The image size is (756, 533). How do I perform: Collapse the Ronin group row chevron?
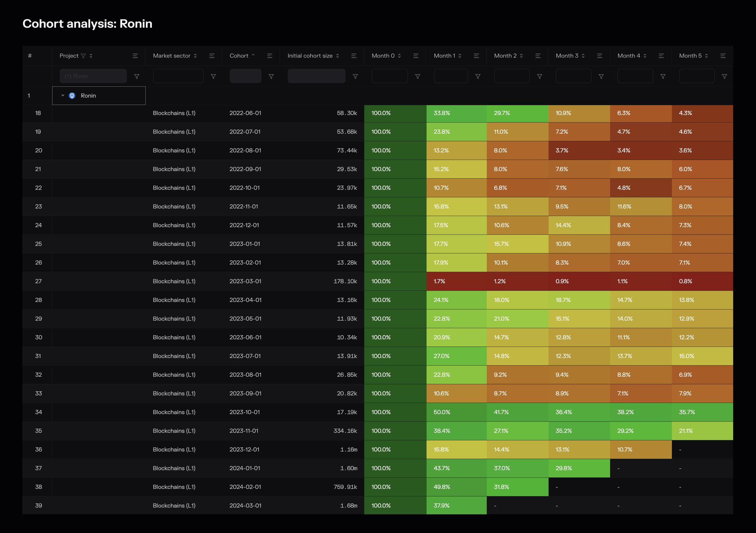tap(63, 96)
